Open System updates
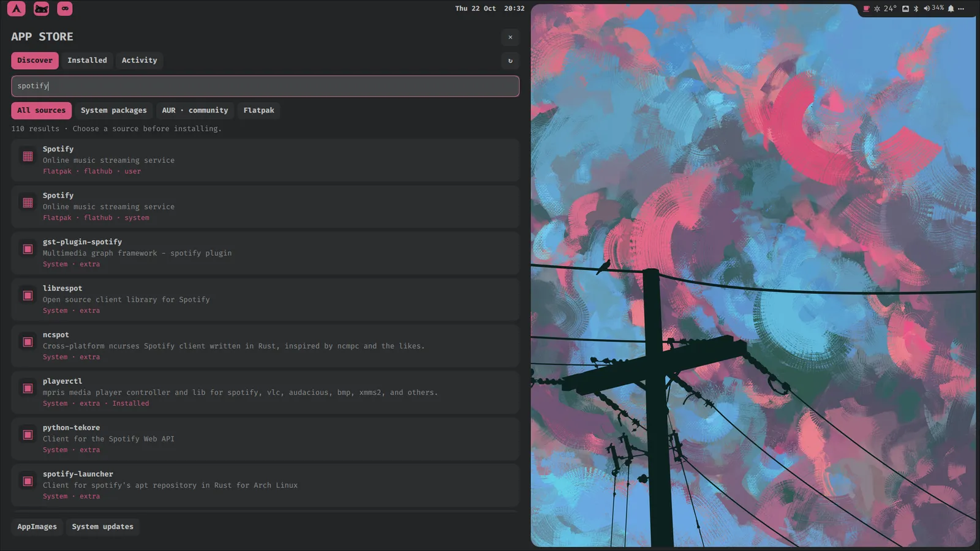Viewport: 980px width, 551px height. pos(102,527)
